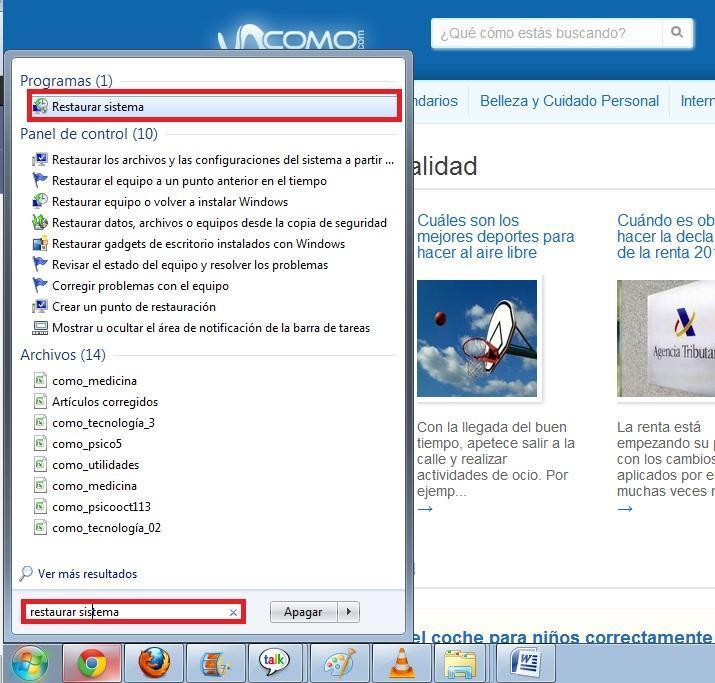Open Paint palette icon in taskbar
The image size is (715, 683).
coord(340,662)
